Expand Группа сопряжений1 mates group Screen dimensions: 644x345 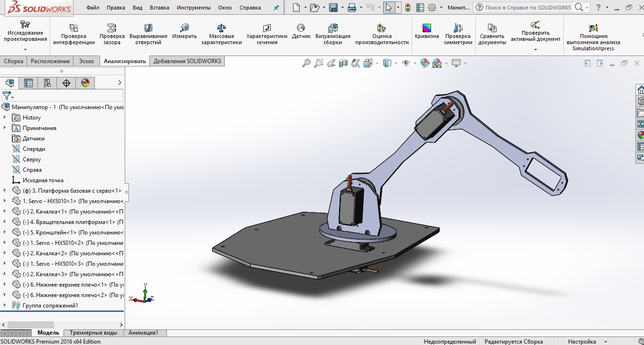(x=5, y=306)
